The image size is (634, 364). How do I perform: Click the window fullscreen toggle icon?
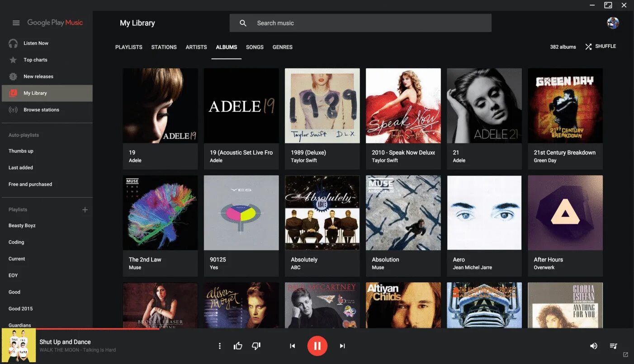[608, 5]
